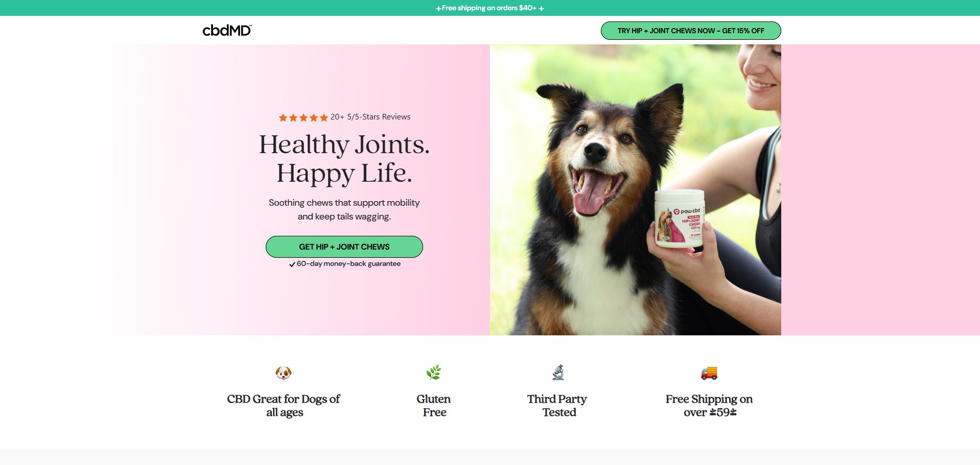Click the Healthy Joints. Happy Life. headline
980x465 pixels.
click(x=344, y=159)
